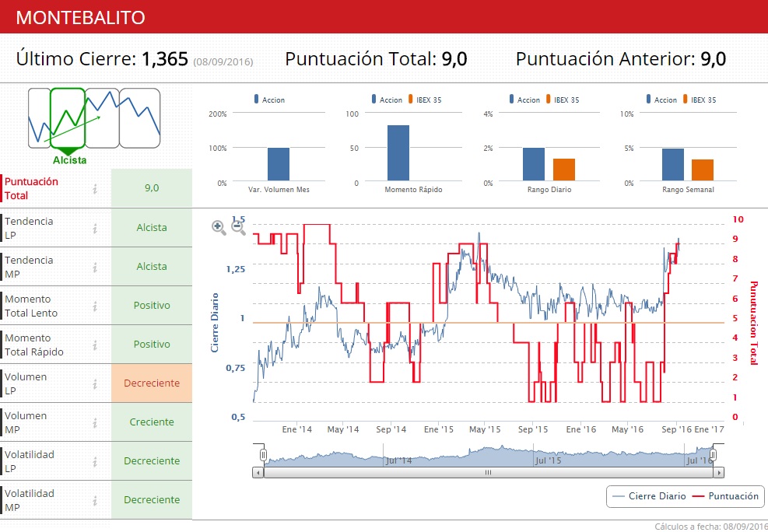The width and height of the screenshot is (768, 532).
Task: Toggle Puntuación line in chart legend
Action: pos(726,496)
